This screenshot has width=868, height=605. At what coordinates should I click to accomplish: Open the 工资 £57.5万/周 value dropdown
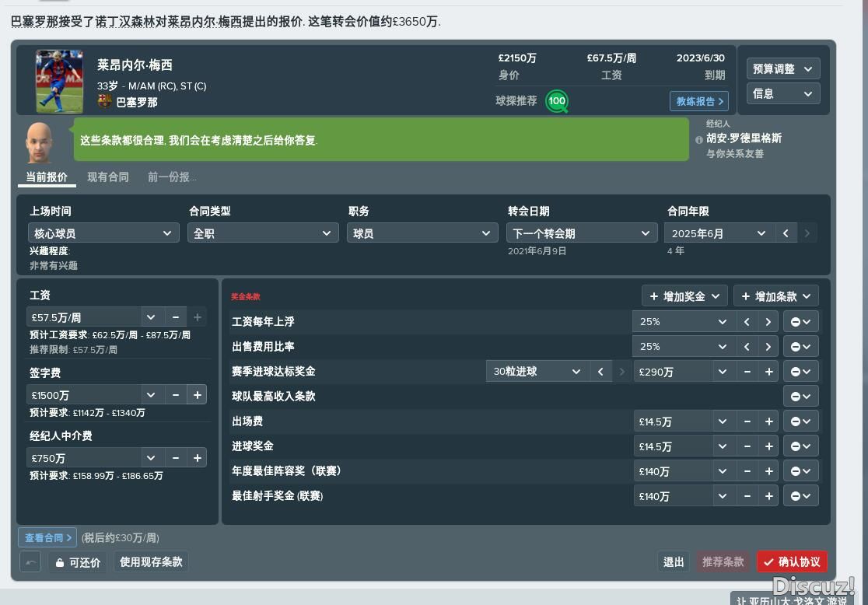coord(151,317)
